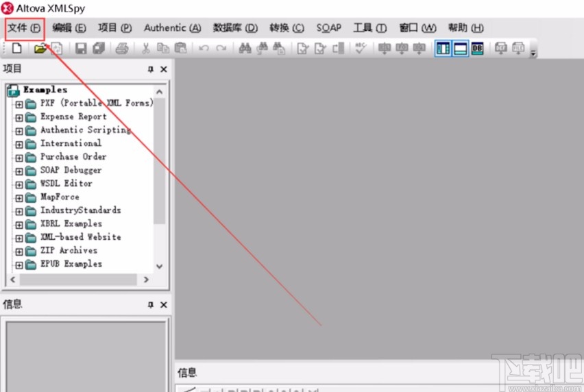
Task: Open the 转换 (C) menu
Action: tap(287, 28)
